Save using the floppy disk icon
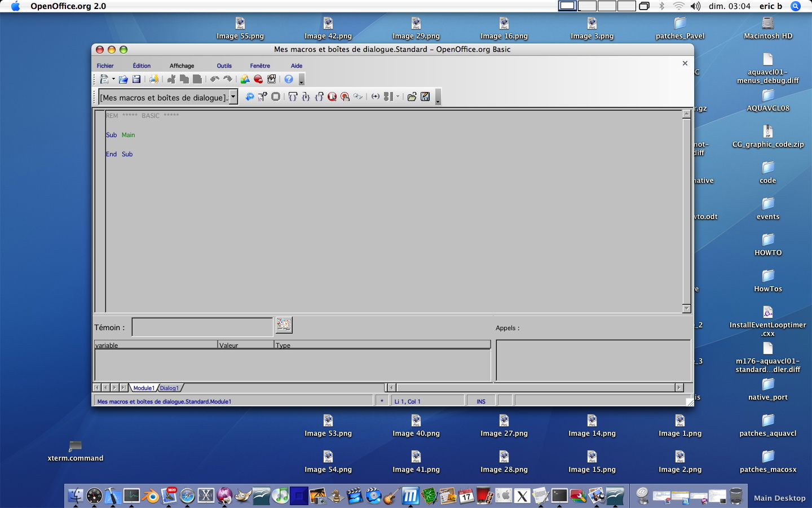The height and width of the screenshot is (508, 812). pos(136,79)
